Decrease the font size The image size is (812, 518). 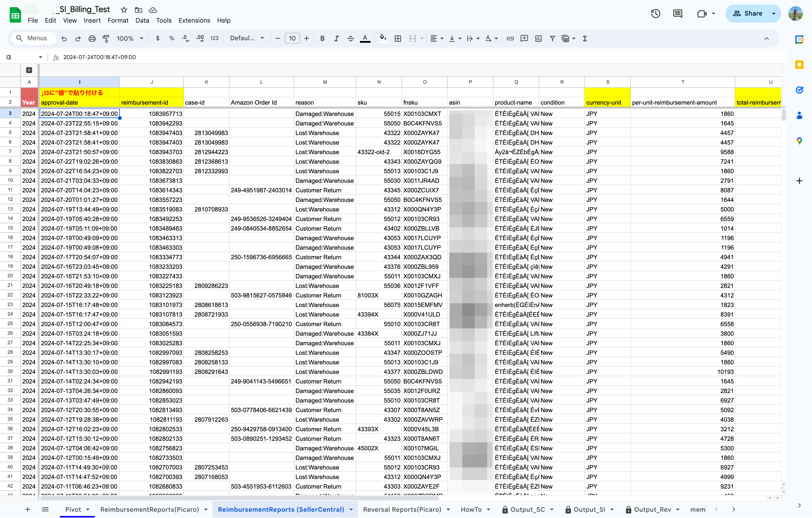point(278,38)
